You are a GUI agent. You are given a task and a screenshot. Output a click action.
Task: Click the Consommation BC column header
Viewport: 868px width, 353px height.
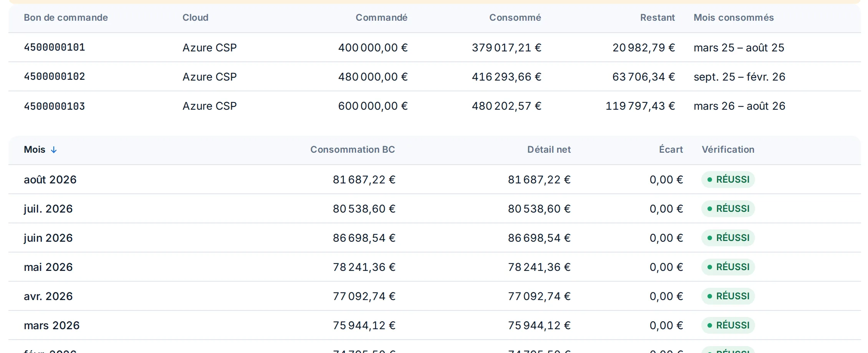pos(353,150)
